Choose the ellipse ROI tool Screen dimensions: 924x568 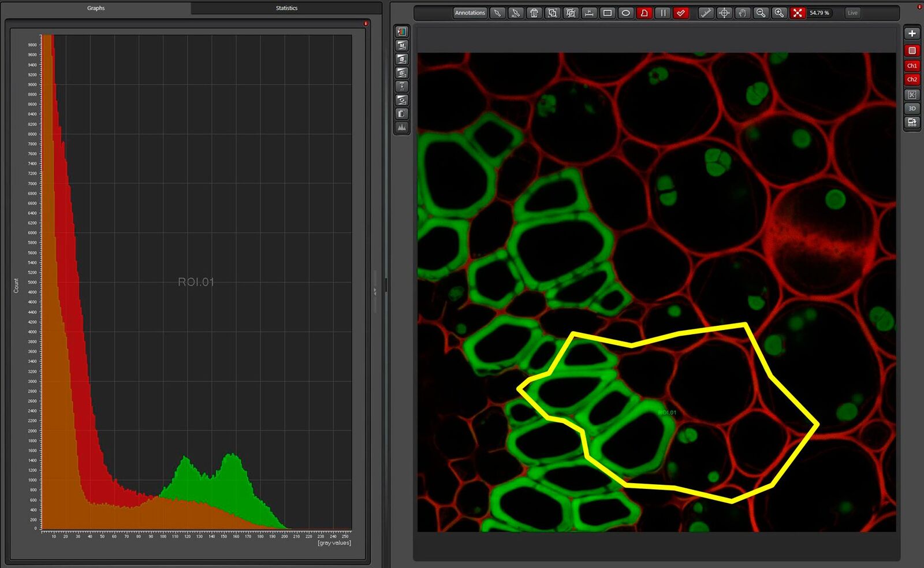(626, 13)
